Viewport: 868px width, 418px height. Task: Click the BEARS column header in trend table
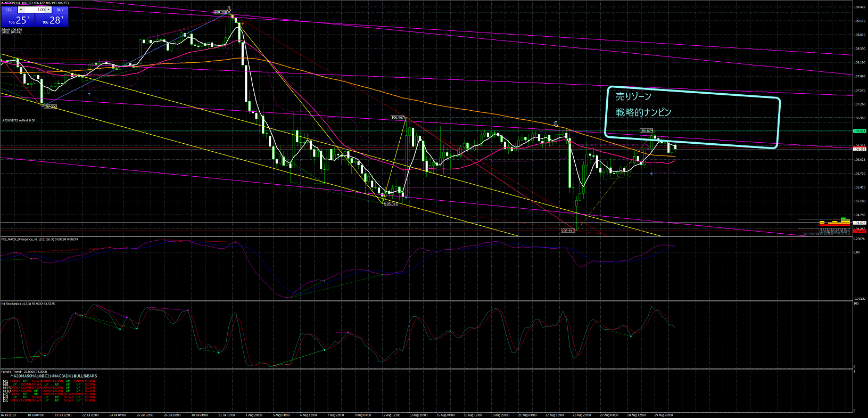pyautogui.click(x=90, y=376)
